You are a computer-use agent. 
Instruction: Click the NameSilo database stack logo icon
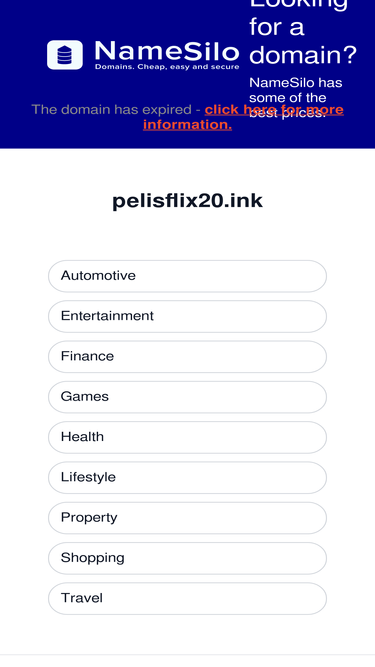tap(65, 55)
